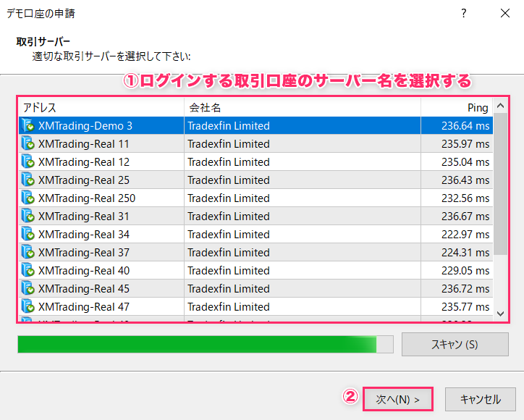
Task: Select the XMTrading-Real 34 server name
Action: click(83, 234)
